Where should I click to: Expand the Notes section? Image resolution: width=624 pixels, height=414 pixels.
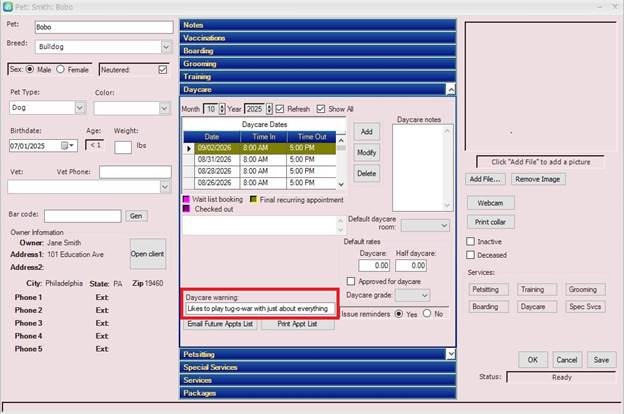pos(318,24)
